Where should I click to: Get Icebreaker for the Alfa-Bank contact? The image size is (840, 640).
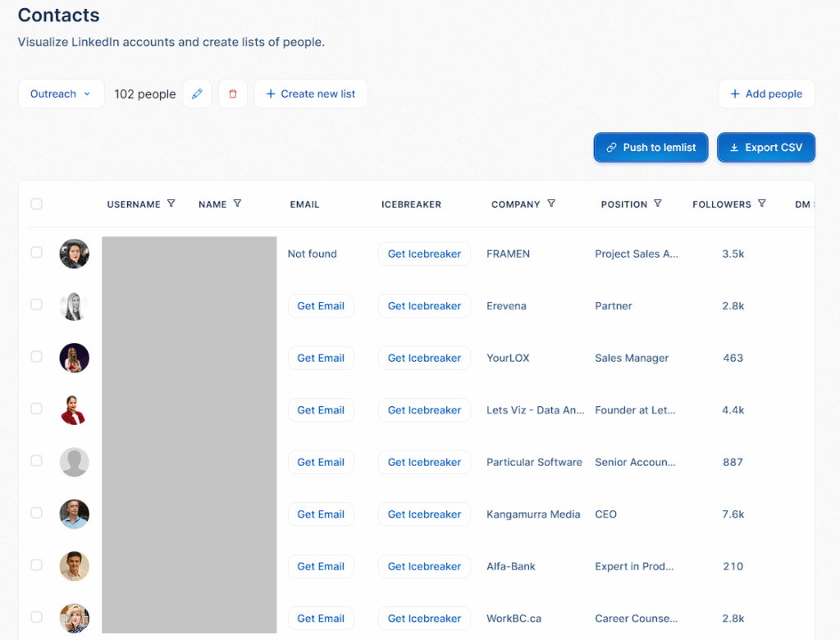pyautogui.click(x=424, y=567)
